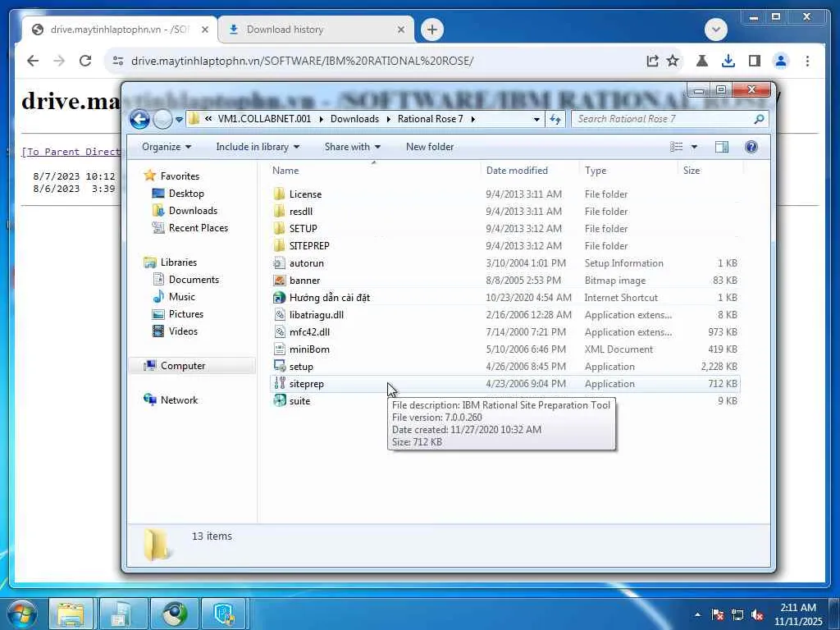Select the Hướng dẫn cài đặt shortcut icon
840x630 pixels.
point(279,297)
